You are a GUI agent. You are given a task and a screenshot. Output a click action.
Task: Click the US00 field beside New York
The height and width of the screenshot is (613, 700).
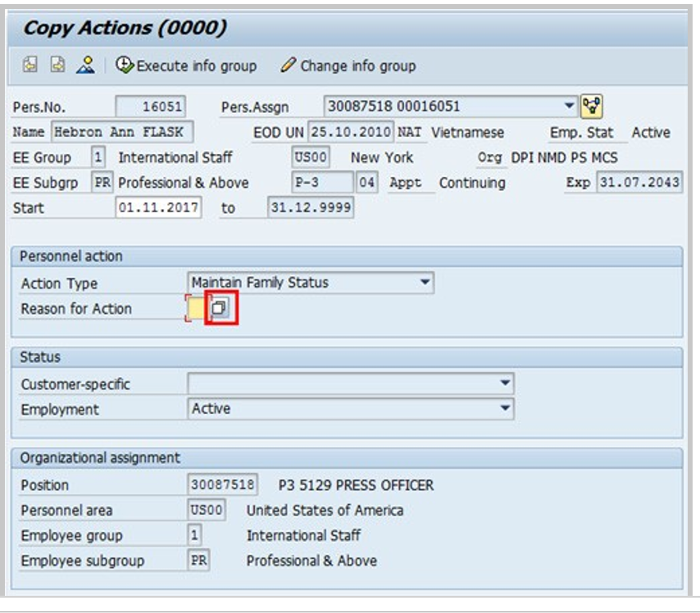pyautogui.click(x=311, y=157)
